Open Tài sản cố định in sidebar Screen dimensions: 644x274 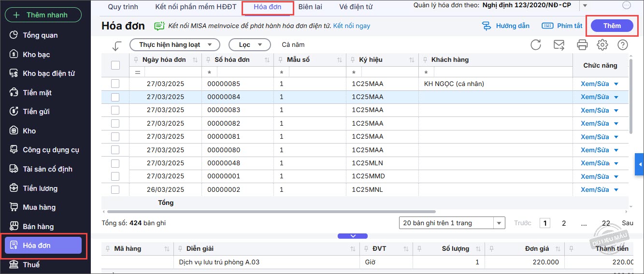47,169
